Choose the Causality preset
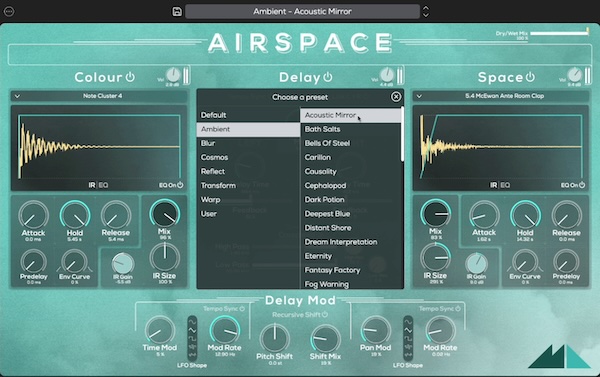The width and height of the screenshot is (600, 377). click(350, 171)
